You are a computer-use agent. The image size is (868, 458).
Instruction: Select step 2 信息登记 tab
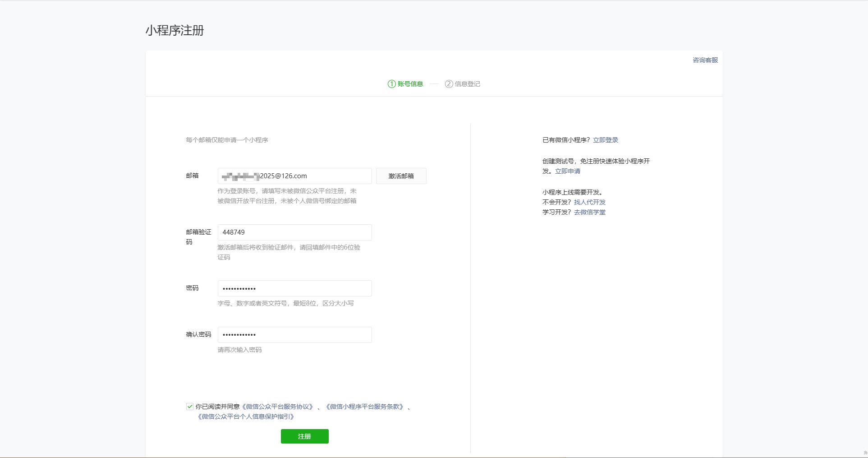[463, 84]
